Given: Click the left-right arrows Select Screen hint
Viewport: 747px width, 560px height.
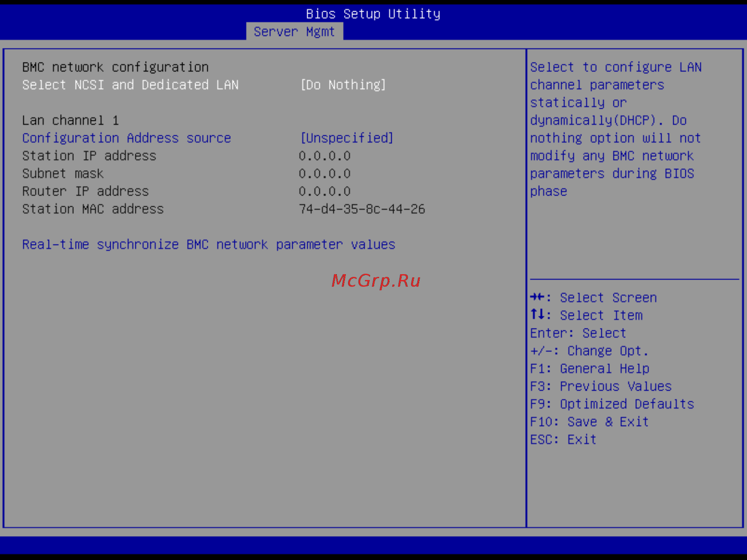Looking at the screenshot, I should (594, 298).
